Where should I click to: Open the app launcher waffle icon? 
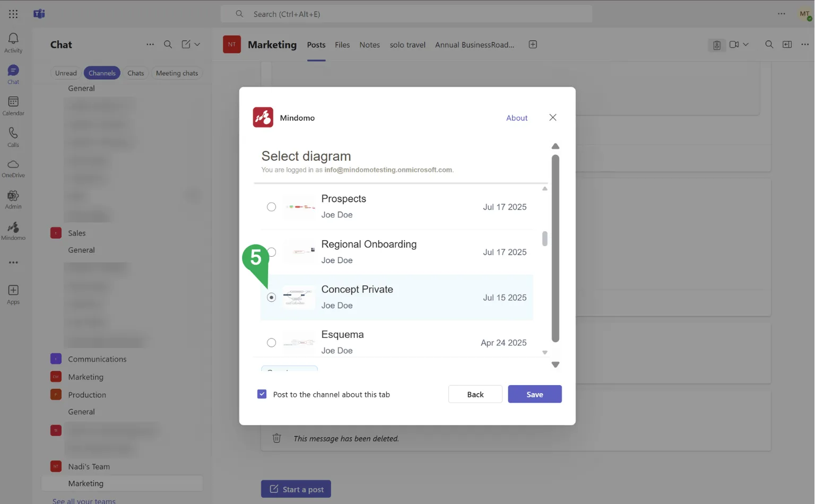[13, 14]
